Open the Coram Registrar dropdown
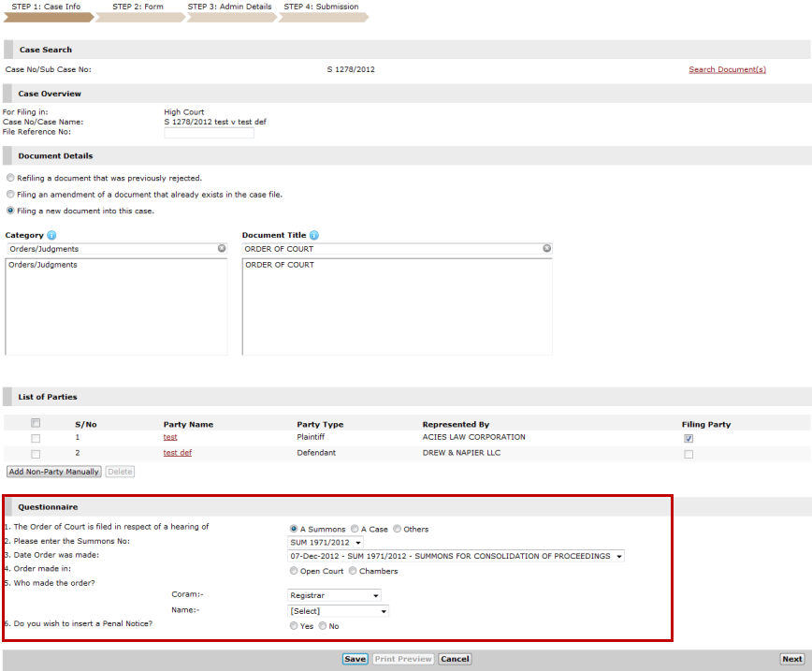Viewport: 812px width, 671px height. [335, 595]
